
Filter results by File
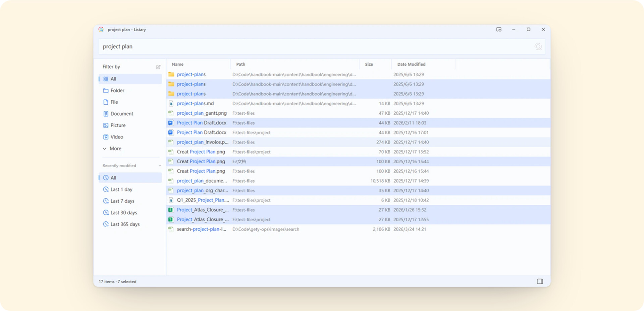coord(130,102)
